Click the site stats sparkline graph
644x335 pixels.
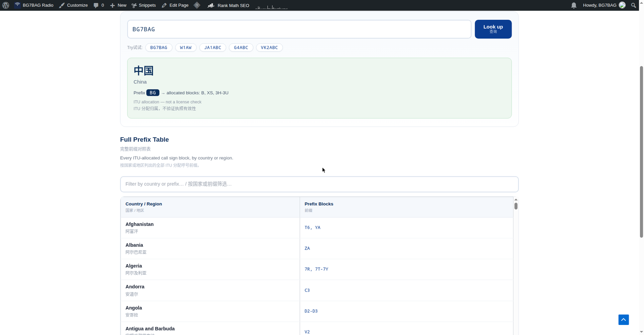point(271,6)
